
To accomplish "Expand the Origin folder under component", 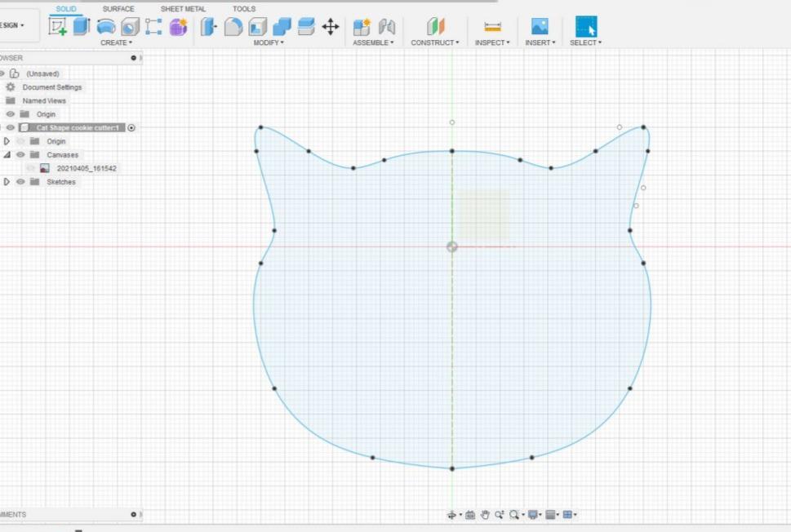I will coord(7,141).
